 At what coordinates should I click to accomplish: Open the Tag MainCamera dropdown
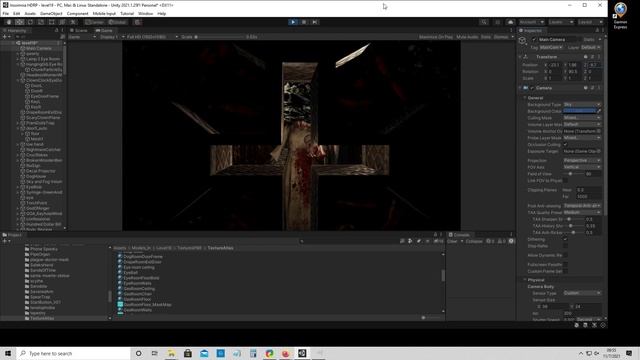(x=551, y=47)
